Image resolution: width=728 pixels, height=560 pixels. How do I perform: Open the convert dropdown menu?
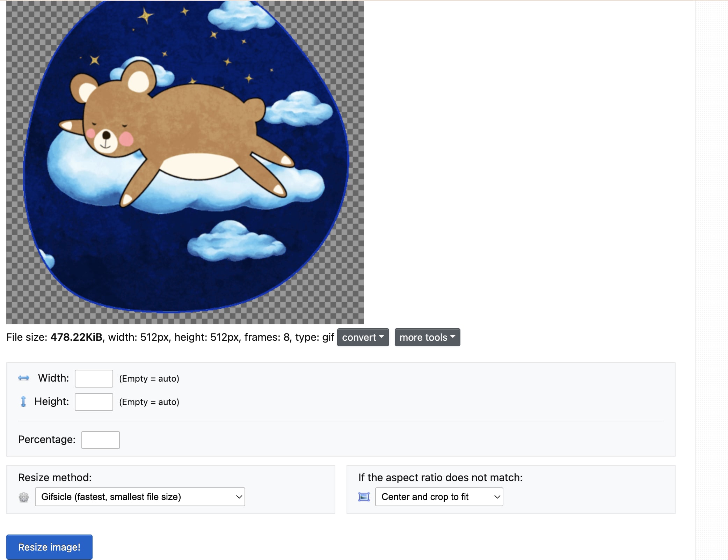point(363,337)
